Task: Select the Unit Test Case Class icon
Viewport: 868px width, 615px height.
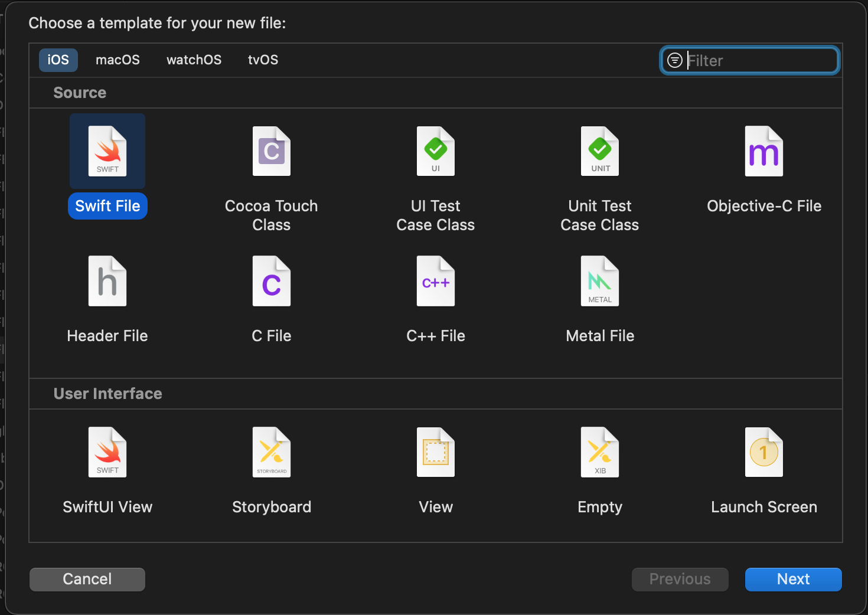Action: pos(600,151)
